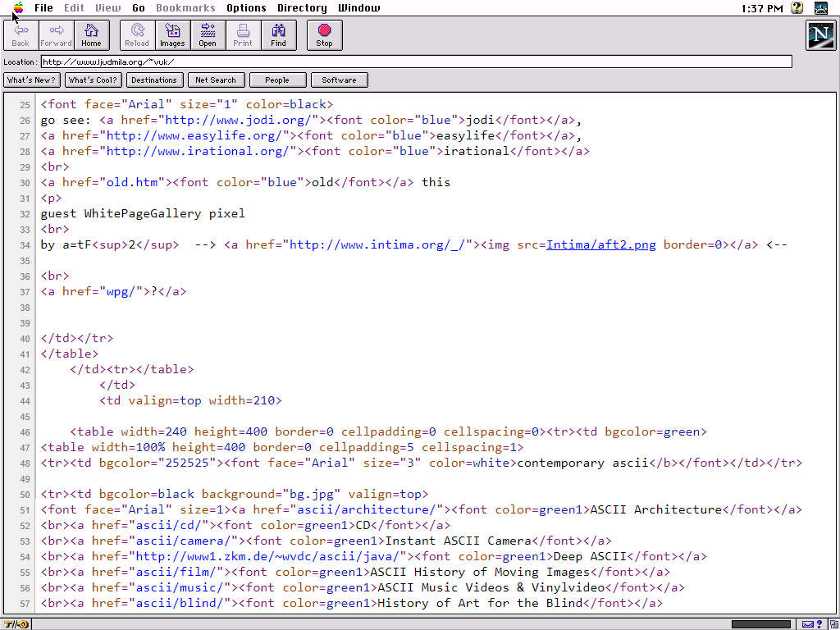
Task: Click the Netscape N logo
Action: tap(820, 35)
